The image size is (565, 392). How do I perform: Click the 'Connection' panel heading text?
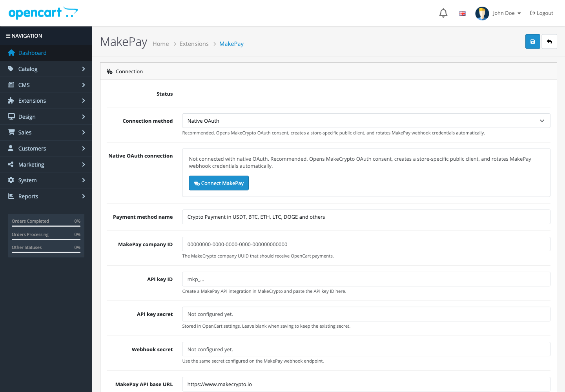(x=129, y=72)
